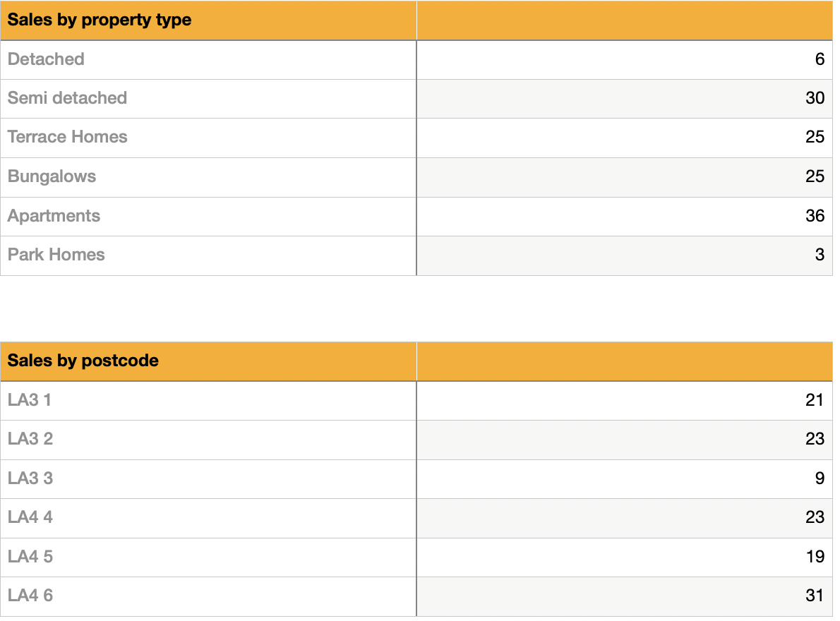Select the 'Park Homes' row label
The image size is (840, 621).
56,255
